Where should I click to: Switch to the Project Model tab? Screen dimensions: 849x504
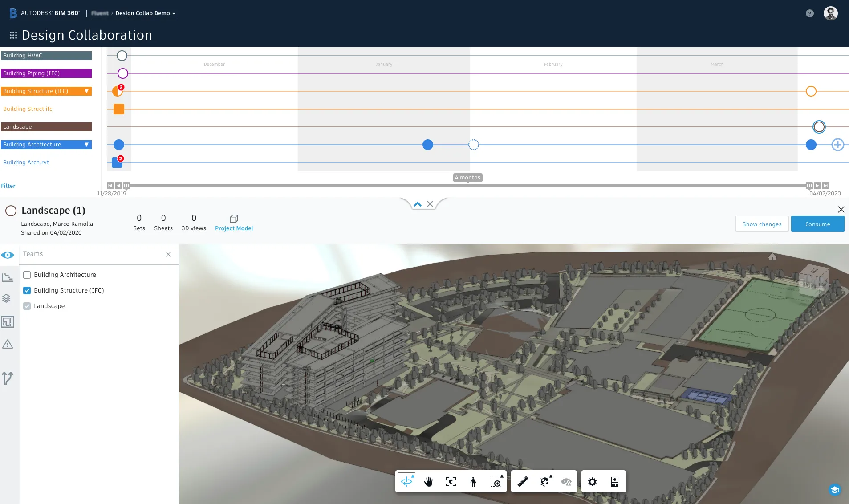(x=234, y=223)
